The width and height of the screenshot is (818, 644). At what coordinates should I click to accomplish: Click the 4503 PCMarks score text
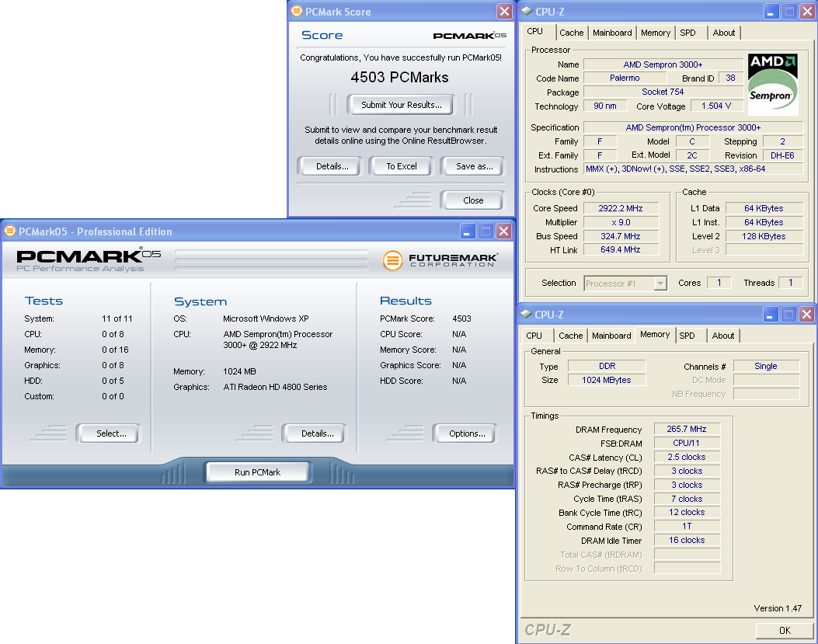point(399,77)
